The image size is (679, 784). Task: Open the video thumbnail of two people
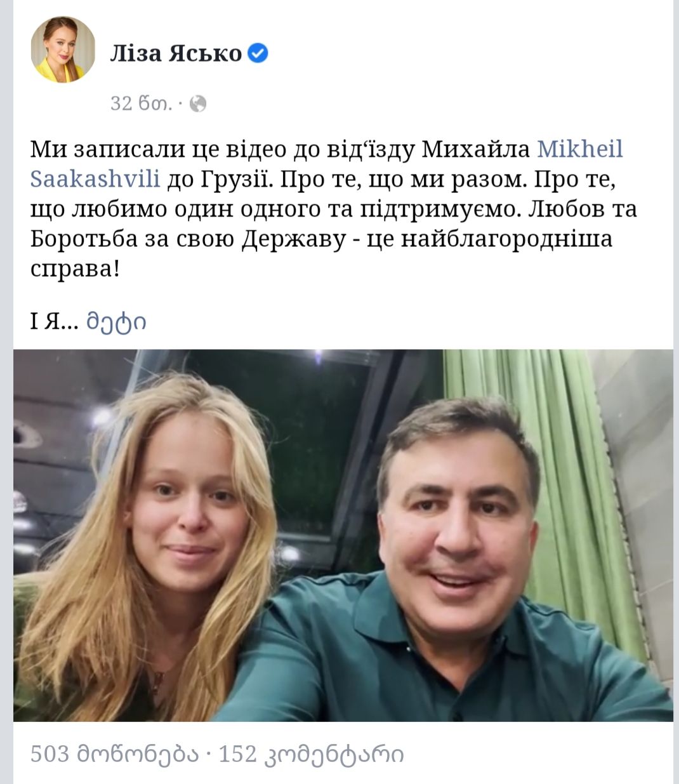tap(343, 535)
